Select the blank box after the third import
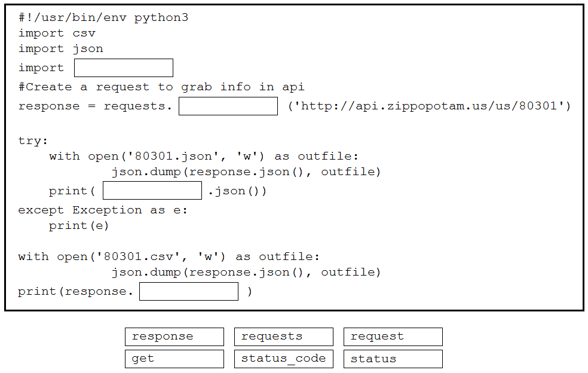588x373 pixels. point(124,68)
